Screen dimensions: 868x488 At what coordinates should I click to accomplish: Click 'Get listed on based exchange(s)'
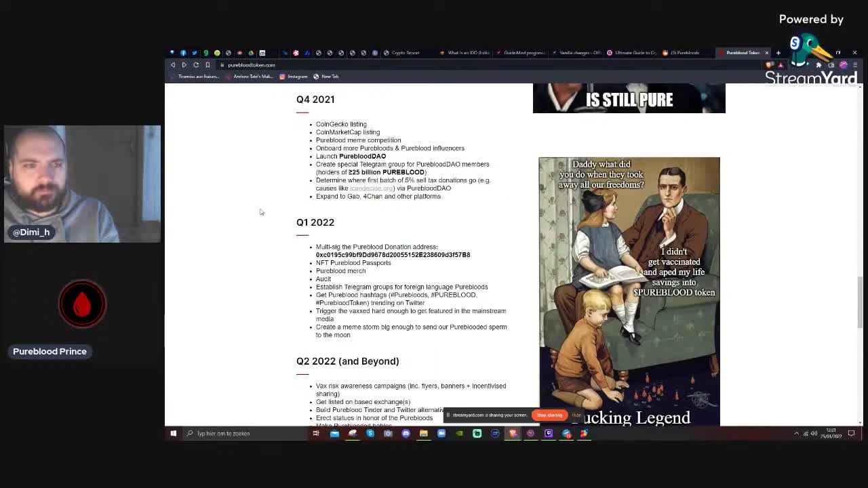click(363, 402)
